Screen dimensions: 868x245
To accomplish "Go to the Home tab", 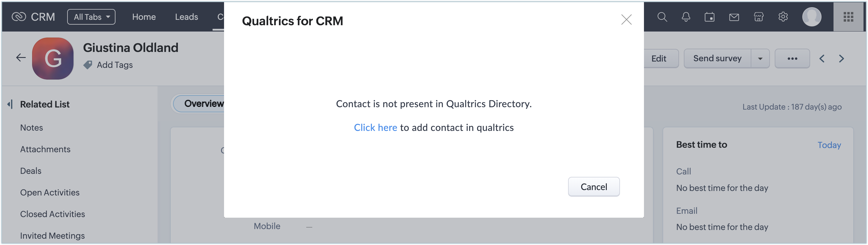I will 144,17.
